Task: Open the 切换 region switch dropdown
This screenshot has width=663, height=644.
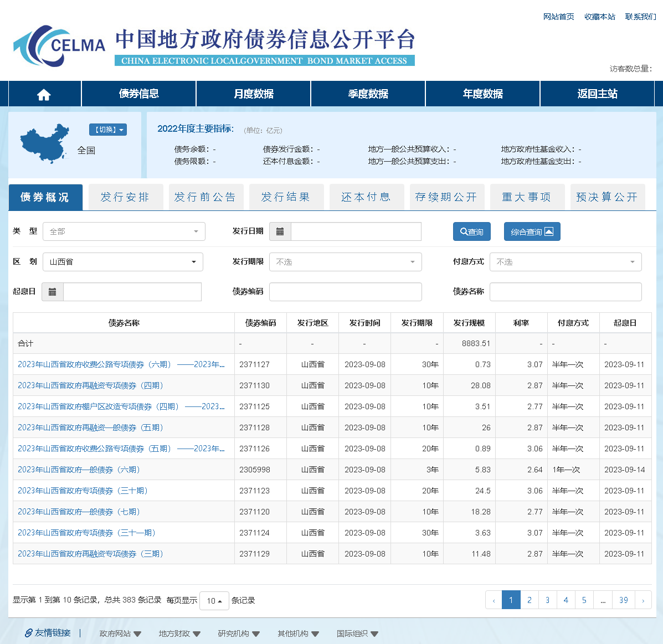Action: pyautogui.click(x=108, y=130)
